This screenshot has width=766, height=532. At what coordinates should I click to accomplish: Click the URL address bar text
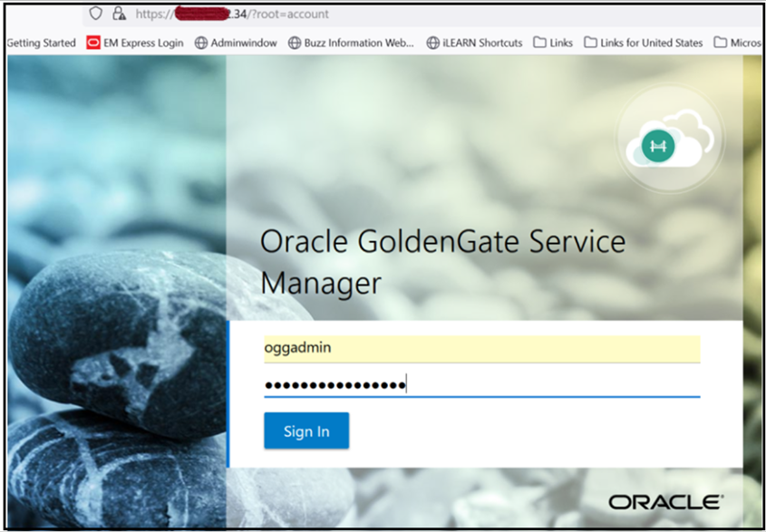click(x=232, y=15)
